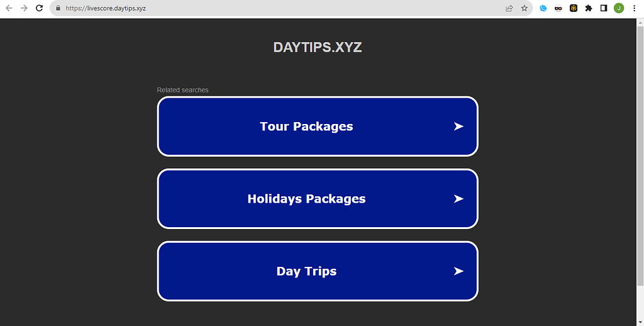Open the masked face extension
Screen dimensions: 644x326
pyautogui.click(x=558, y=8)
